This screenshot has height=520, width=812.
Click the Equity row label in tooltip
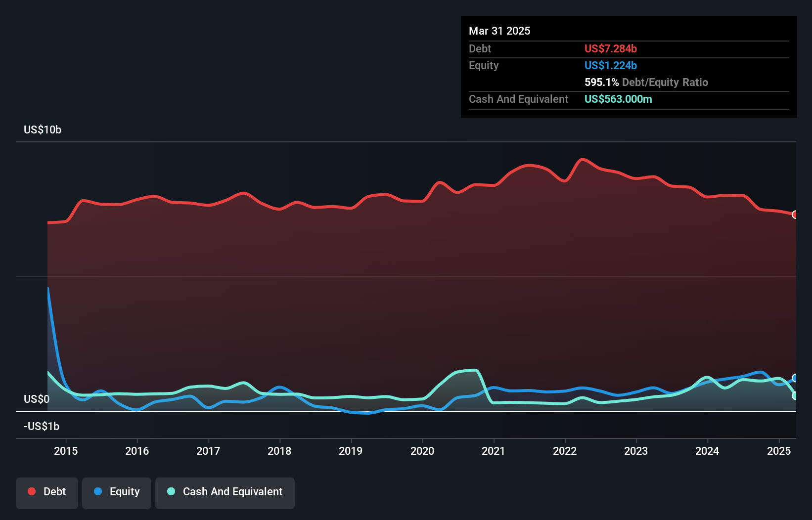pos(484,65)
